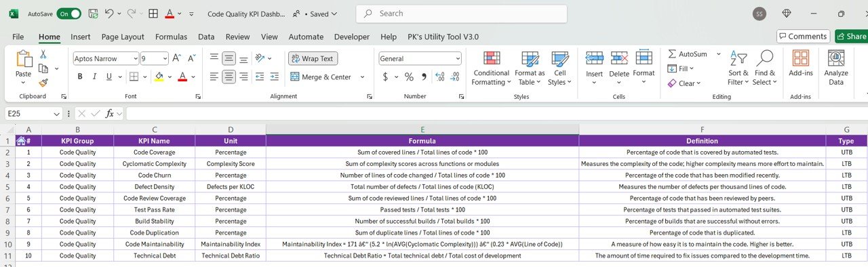
Task: Click the Sort & Filter icon
Action: click(738, 68)
